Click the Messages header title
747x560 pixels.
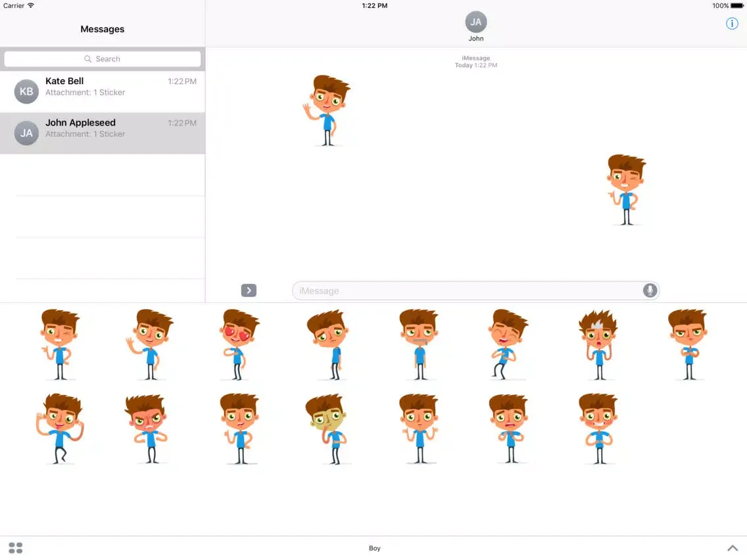[103, 29]
